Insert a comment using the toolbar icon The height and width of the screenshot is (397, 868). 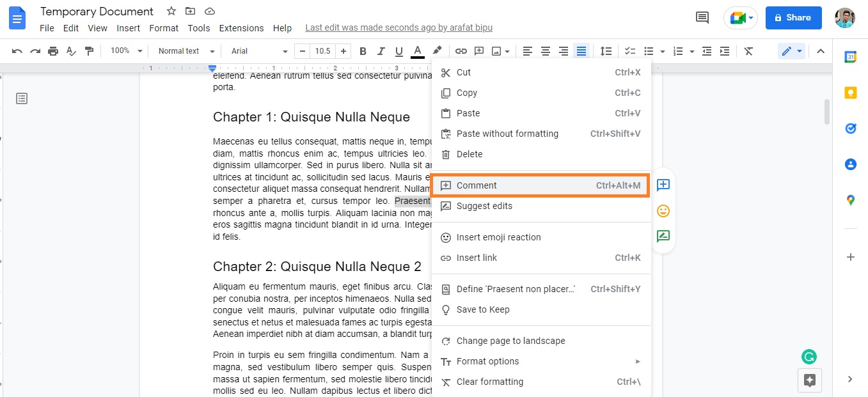pyautogui.click(x=479, y=51)
